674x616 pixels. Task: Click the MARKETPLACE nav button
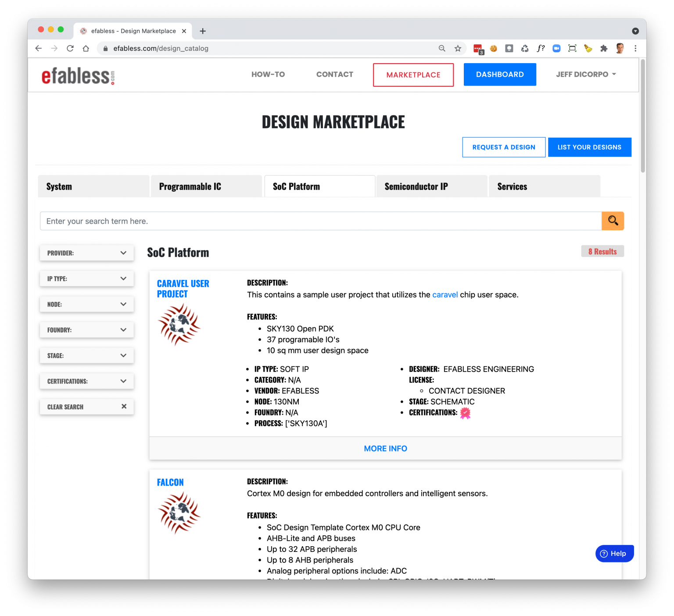click(x=413, y=75)
